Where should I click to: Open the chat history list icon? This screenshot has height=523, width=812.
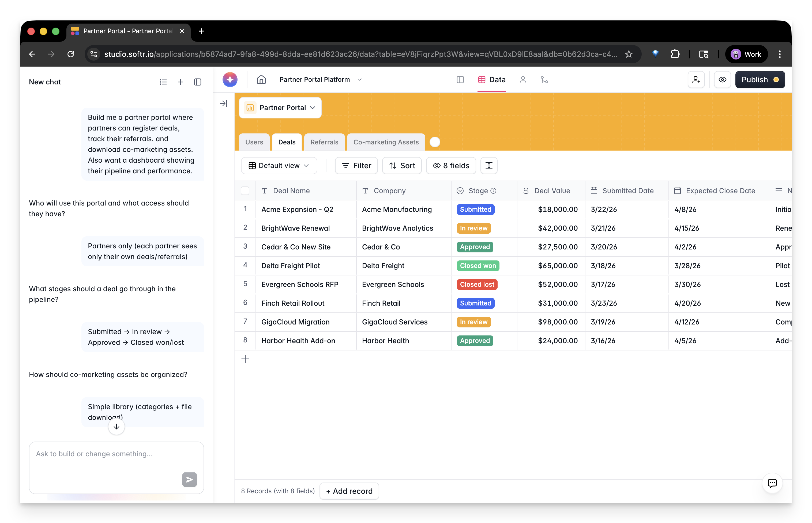coord(163,82)
